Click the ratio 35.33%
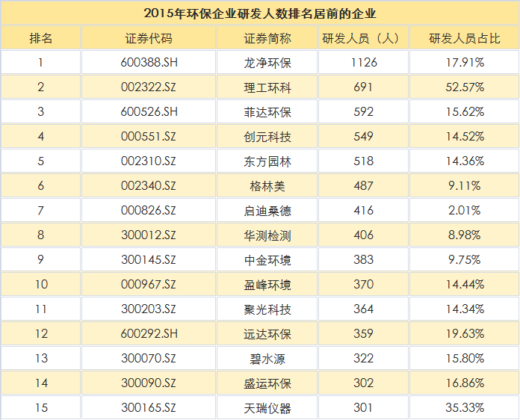This screenshot has width=520, height=420. coord(465,407)
